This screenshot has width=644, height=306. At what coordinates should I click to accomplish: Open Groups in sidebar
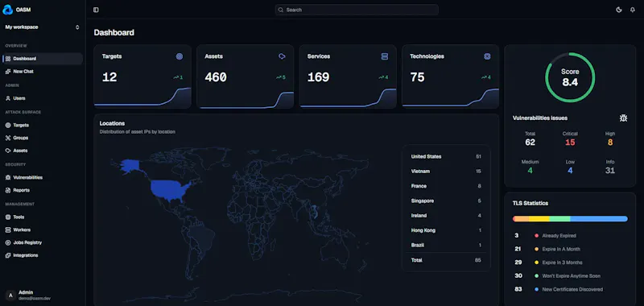[x=43, y=138]
